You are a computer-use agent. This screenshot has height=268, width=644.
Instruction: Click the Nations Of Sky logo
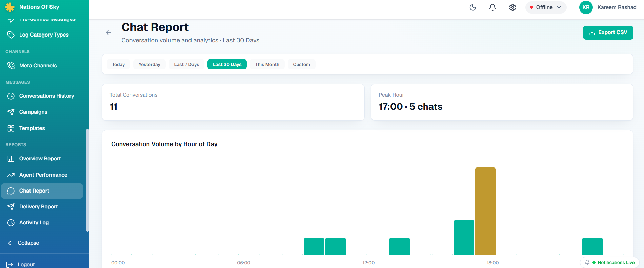10,7
